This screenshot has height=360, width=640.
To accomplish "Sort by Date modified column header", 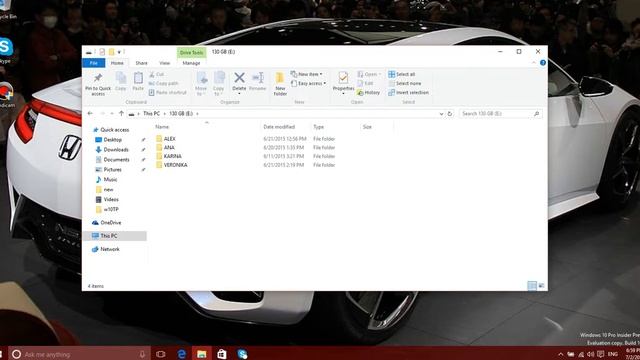I will [279, 127].
